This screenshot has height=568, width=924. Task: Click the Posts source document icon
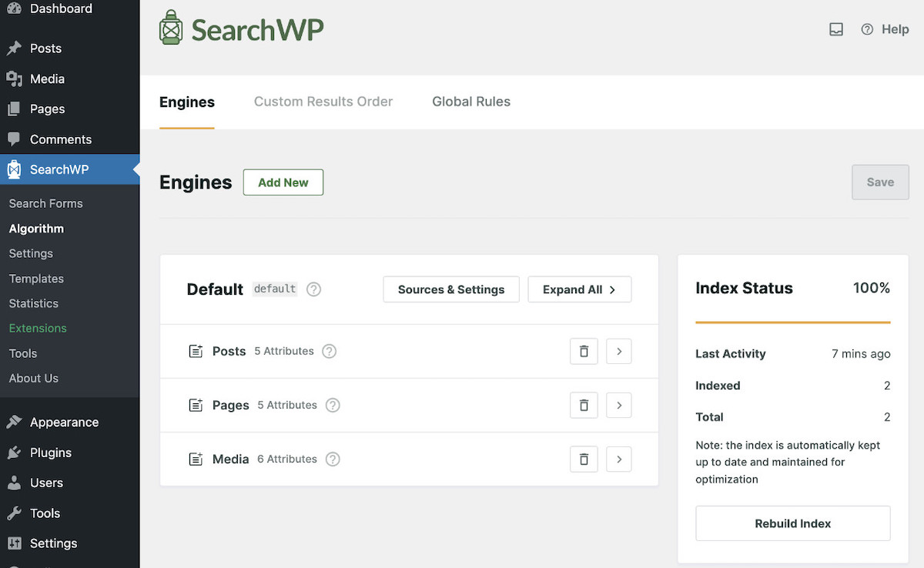pos(196,351)
